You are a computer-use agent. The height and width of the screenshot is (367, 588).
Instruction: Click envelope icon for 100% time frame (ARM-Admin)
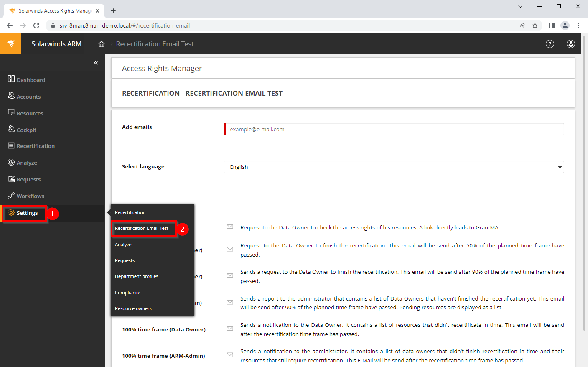click(x=230, y=355)
